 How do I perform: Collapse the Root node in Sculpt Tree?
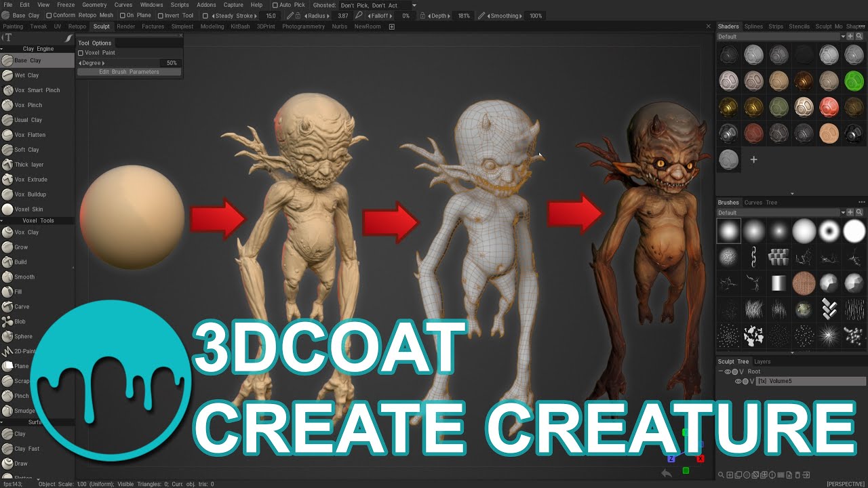click(722, 371)
